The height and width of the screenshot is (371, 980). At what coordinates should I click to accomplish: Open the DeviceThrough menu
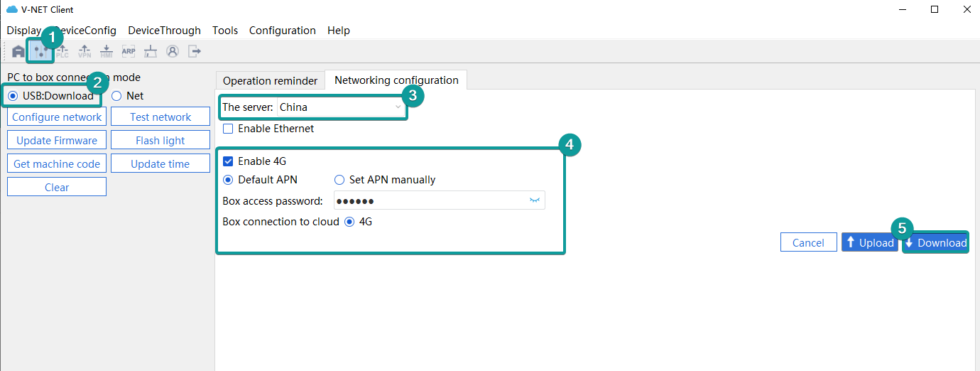pyautogui.click(x=164, y=31)
